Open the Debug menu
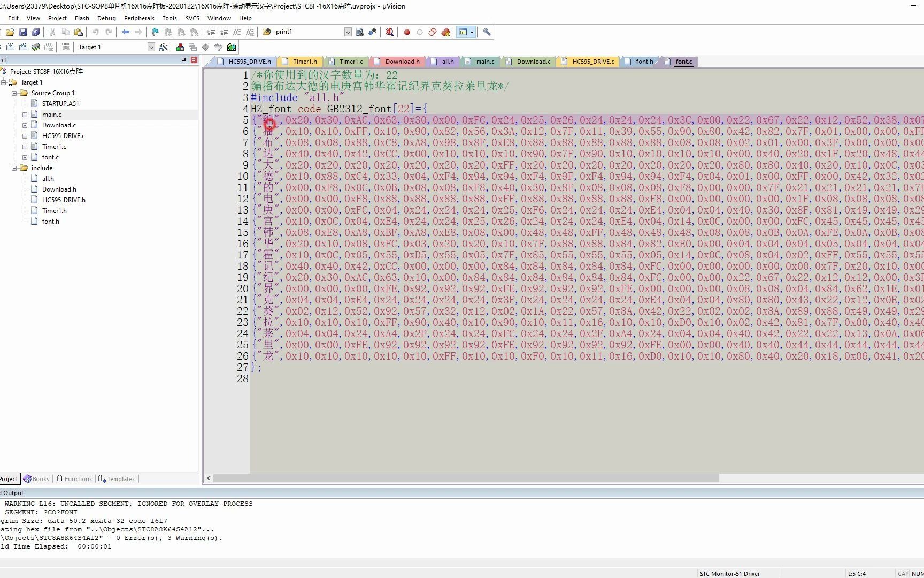Viewport: 924px width, 578px height. pos(106,18)
